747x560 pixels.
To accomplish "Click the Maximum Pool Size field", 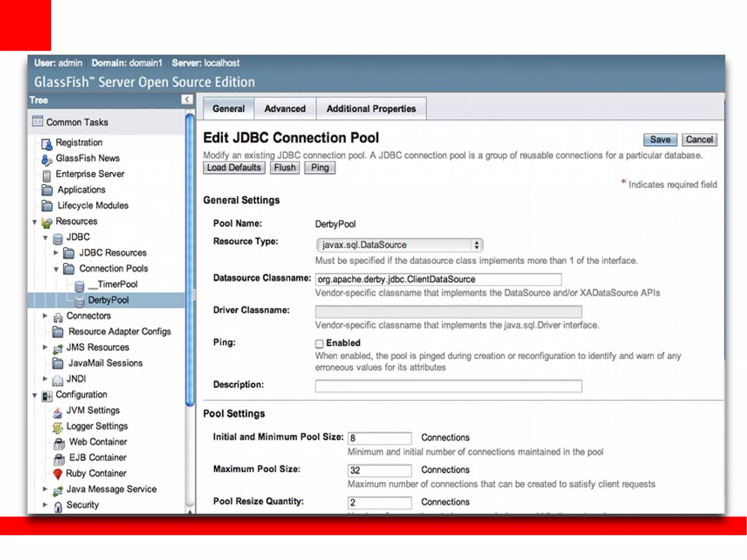I will (379, 470).
